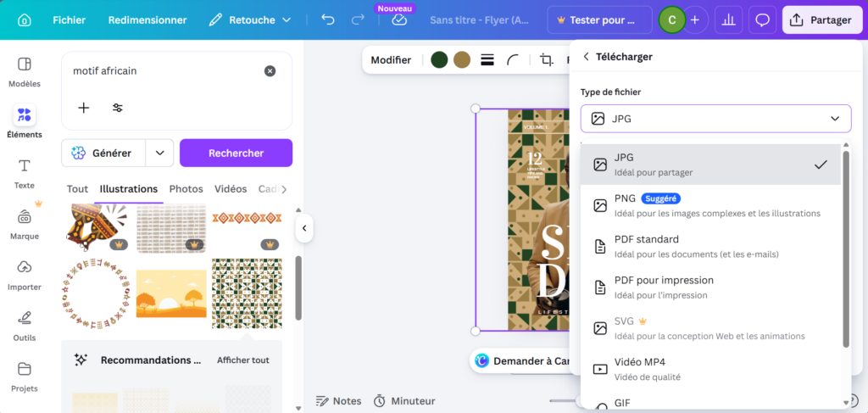868x413 pixels.
Task: Go to the Canva home icon
Action: 24,20
